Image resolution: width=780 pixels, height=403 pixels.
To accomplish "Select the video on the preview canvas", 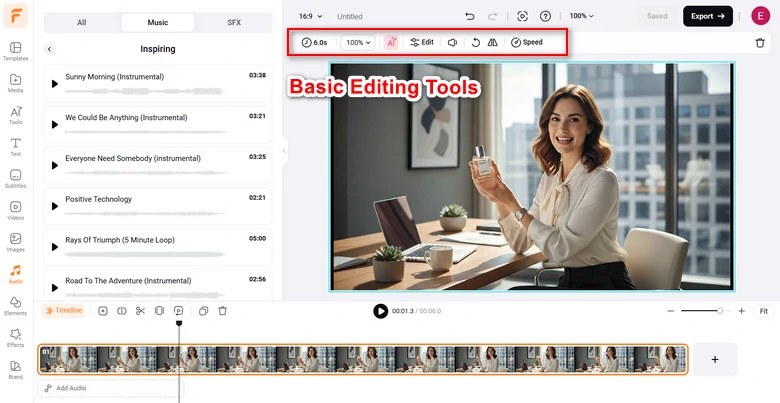I will [x=532, y=176].
